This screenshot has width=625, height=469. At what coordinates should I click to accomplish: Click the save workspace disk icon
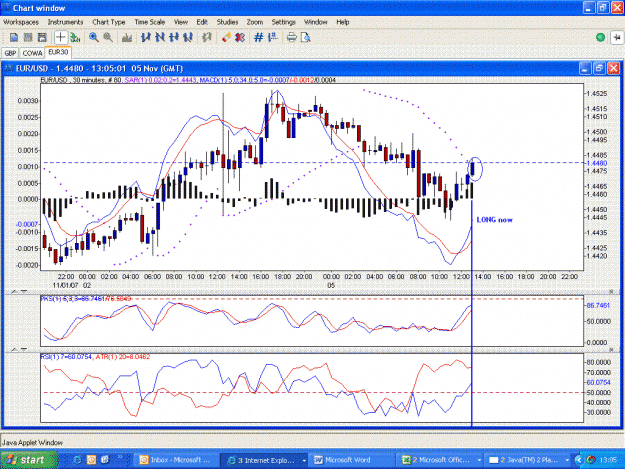pyautogui.click(x=42, y=37)
